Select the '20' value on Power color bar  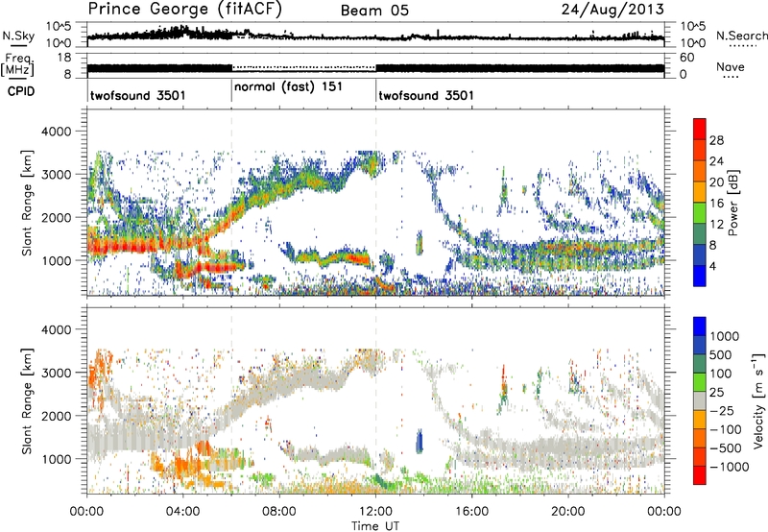[x=716, y=182]
